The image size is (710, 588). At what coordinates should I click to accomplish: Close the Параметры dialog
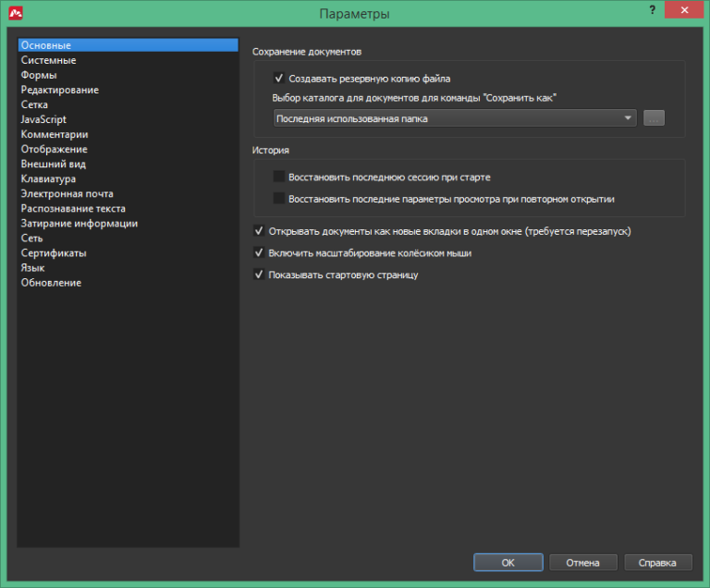coord(684,10)
